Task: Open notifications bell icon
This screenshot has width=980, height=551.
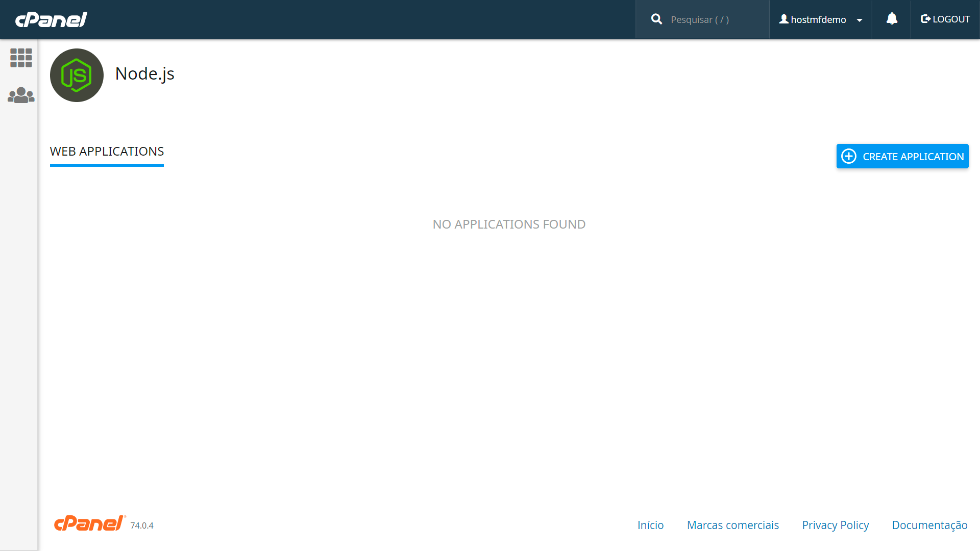Action: 892,19
